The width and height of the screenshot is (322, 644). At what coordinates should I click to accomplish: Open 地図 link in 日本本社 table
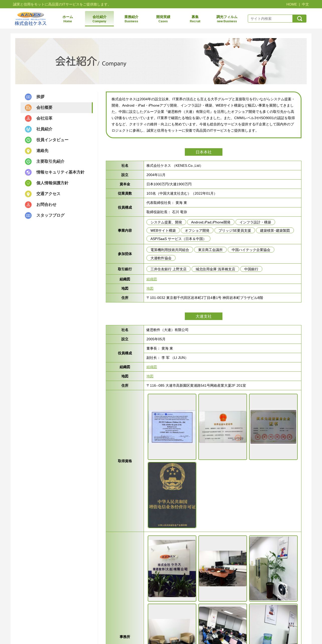[x=150, y=288]
